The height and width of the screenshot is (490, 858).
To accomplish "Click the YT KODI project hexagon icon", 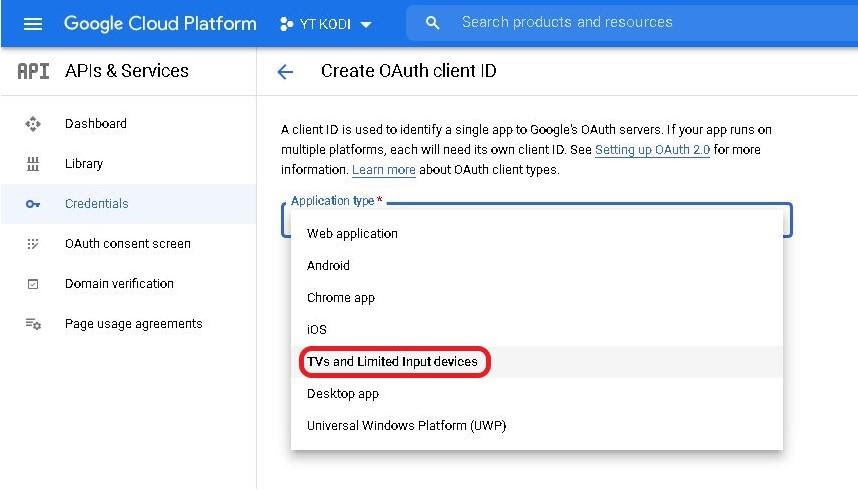I will (x=286, y=24).
